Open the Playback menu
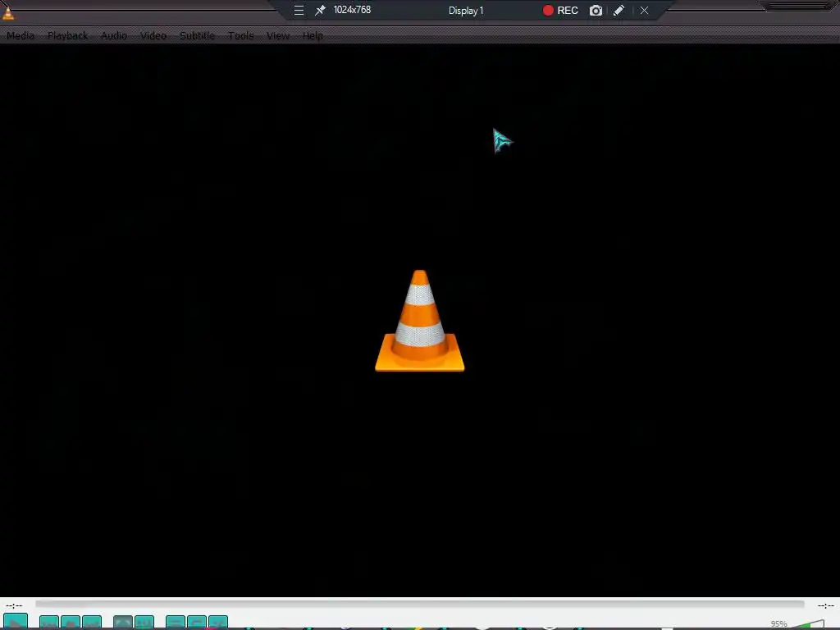 67,36
